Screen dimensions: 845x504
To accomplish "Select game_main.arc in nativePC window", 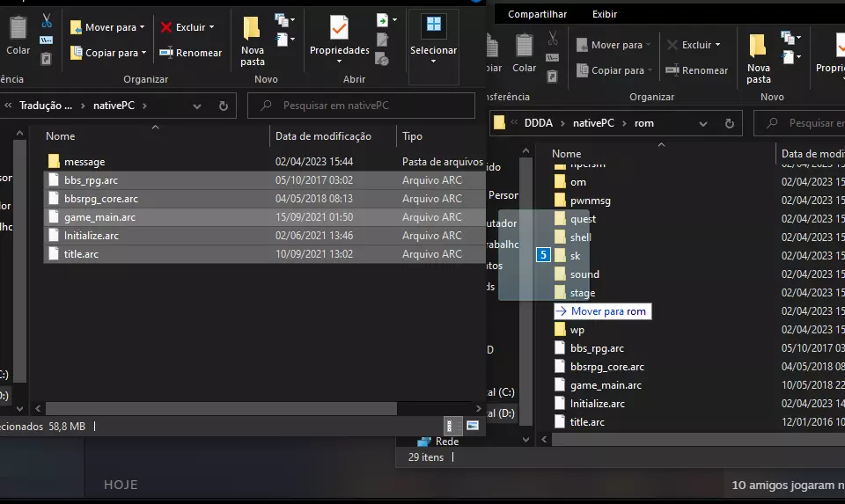I will click(264, 217).
